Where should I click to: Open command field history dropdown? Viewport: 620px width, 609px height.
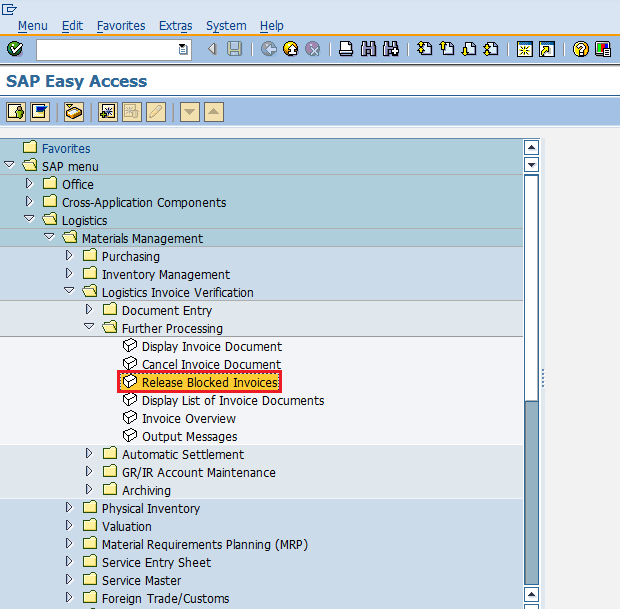pyautogui.click(x=183, y=49)
